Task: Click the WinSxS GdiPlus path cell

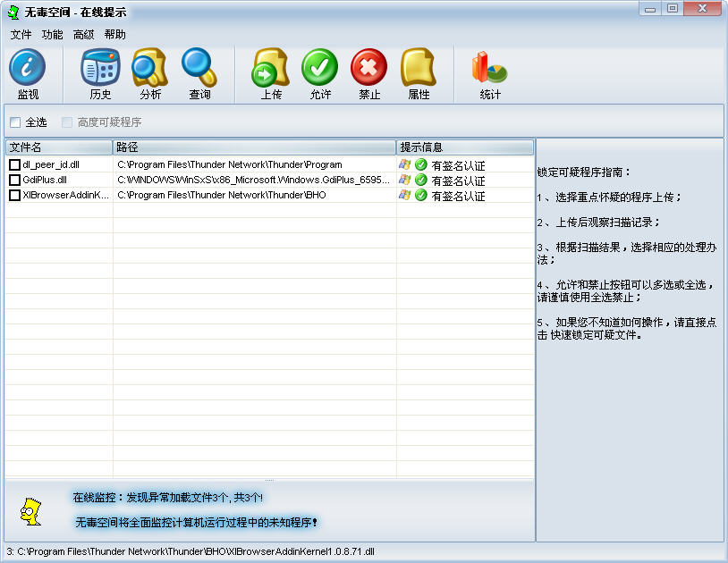Action: point(253,180)
